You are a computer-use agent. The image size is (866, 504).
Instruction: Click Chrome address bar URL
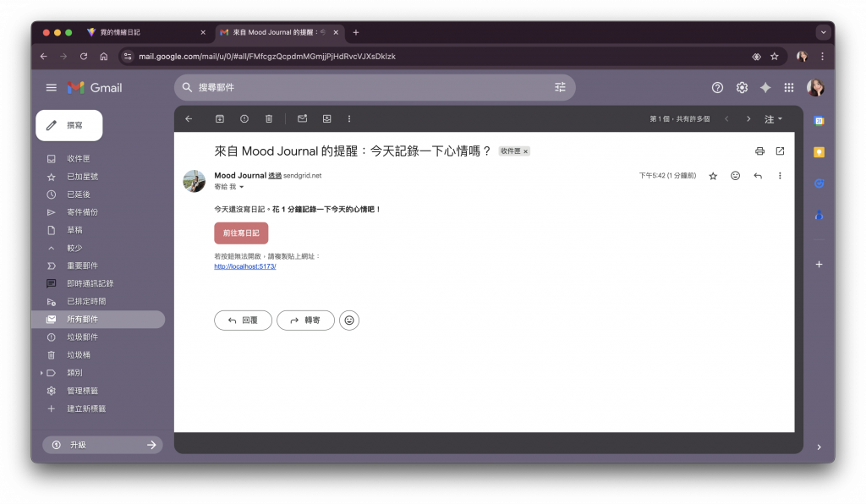(267, 57)
